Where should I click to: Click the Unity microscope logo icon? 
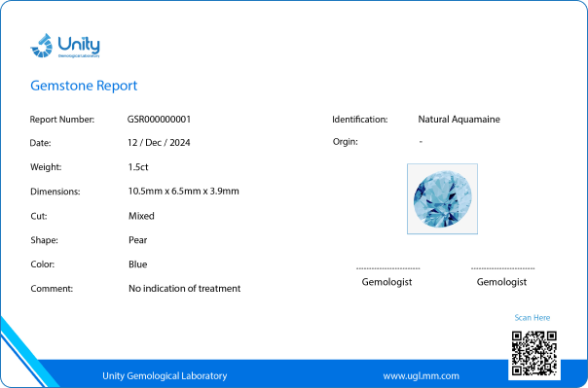tap(41, 46)
